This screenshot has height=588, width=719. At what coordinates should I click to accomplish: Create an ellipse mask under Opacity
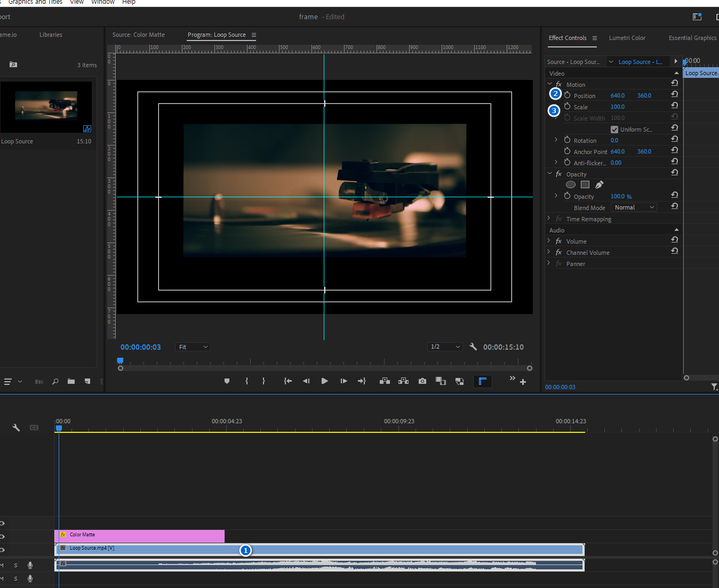pos(570,184)
